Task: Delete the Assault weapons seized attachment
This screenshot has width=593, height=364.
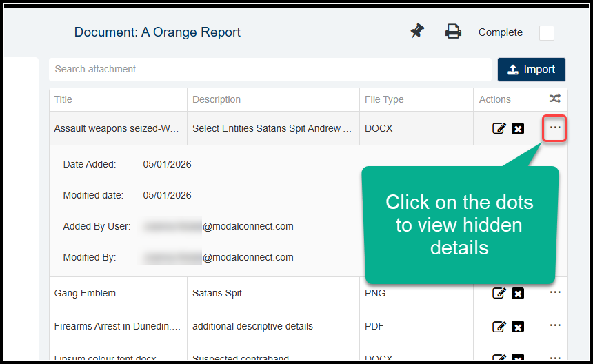Action: (518, 128)
